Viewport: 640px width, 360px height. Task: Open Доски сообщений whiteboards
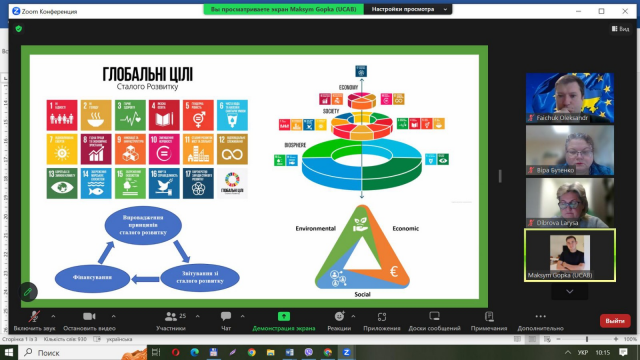[x=434, y=321]
